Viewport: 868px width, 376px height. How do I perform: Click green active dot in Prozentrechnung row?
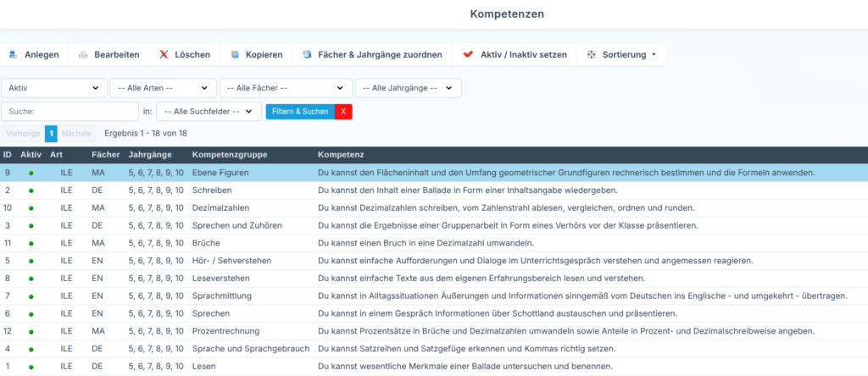point(31,332)
